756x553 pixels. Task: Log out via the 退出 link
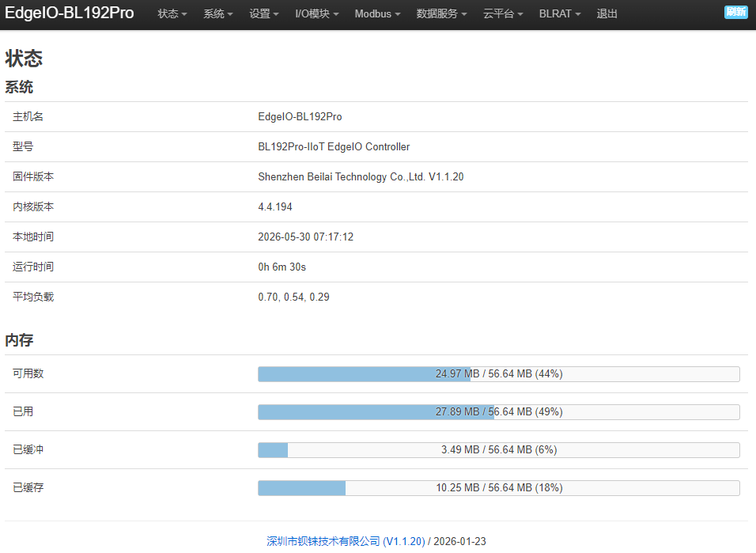click(x=607, y=14)
